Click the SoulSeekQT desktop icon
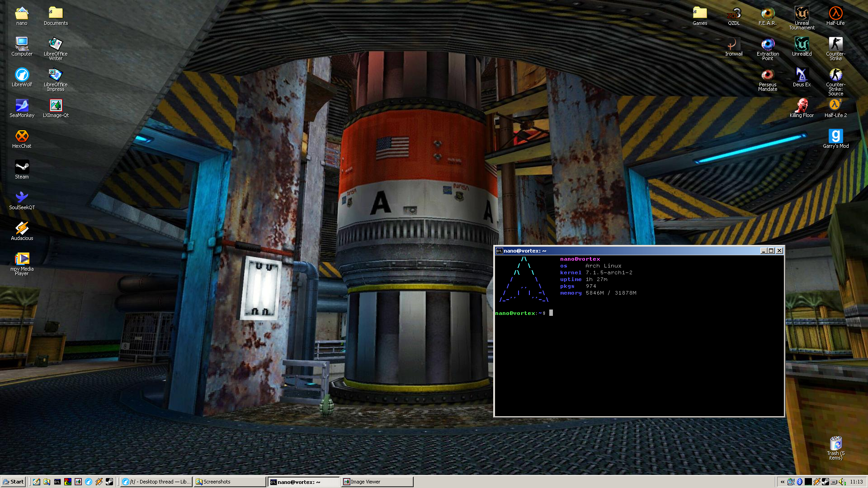This screenshot has height=488, width=868. coord(22,201)
